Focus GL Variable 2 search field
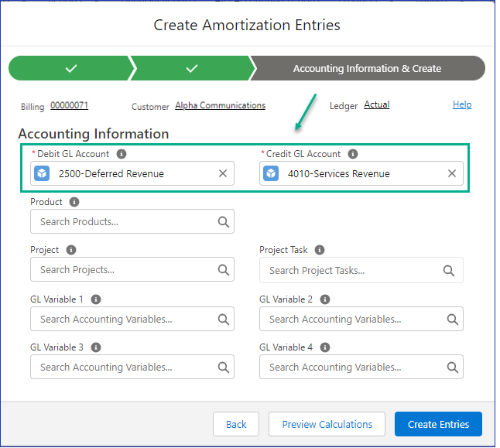The height and width of the screenshot is (448, 500). pyautogui.click(x=361, y=320)
